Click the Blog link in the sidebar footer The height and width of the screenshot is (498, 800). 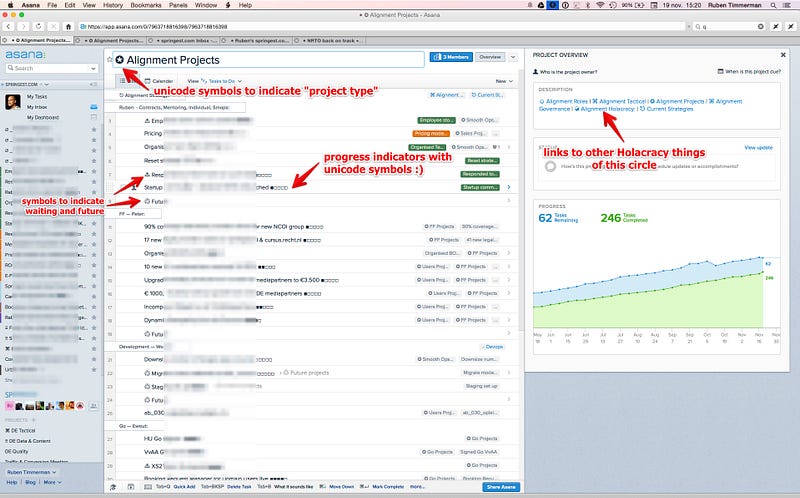pyautogui.click(x=30, y=482)
